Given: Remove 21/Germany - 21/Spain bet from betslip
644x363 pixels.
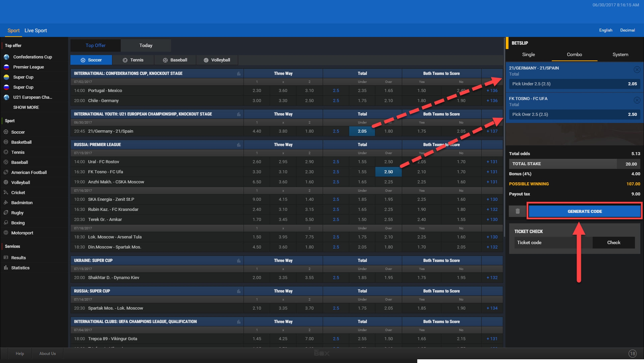Looking at the screenshot, I should tap(637, 70).
